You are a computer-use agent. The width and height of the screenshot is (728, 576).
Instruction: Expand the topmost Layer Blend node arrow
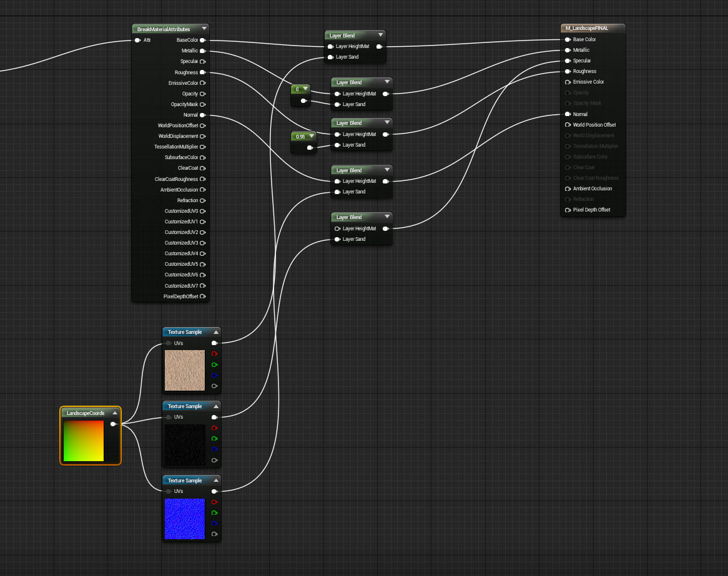(x=380, y=36)
